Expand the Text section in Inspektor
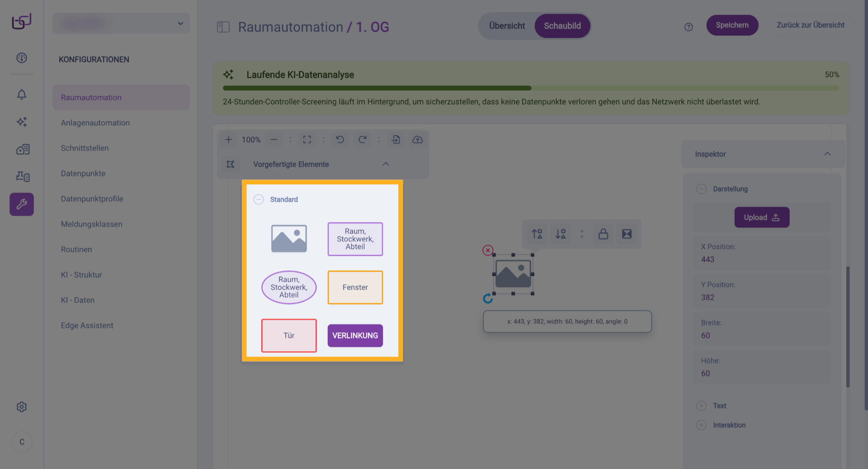 (x=701, y=406)
